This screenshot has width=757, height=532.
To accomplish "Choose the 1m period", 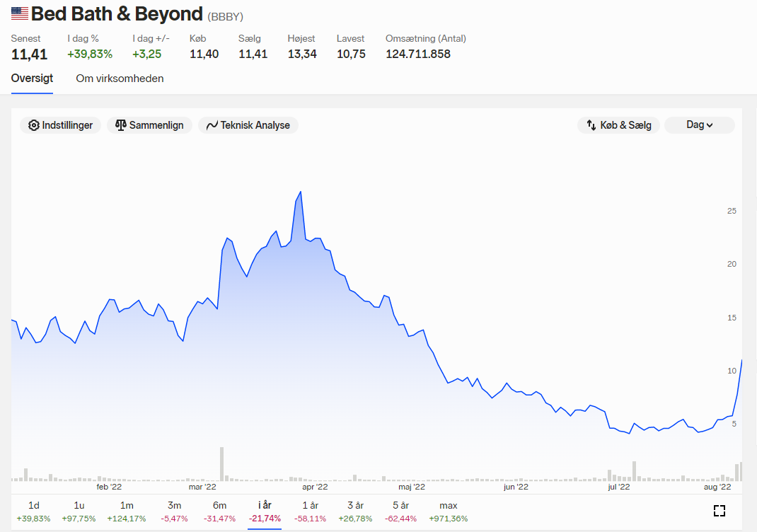I will tap(127, 511).
